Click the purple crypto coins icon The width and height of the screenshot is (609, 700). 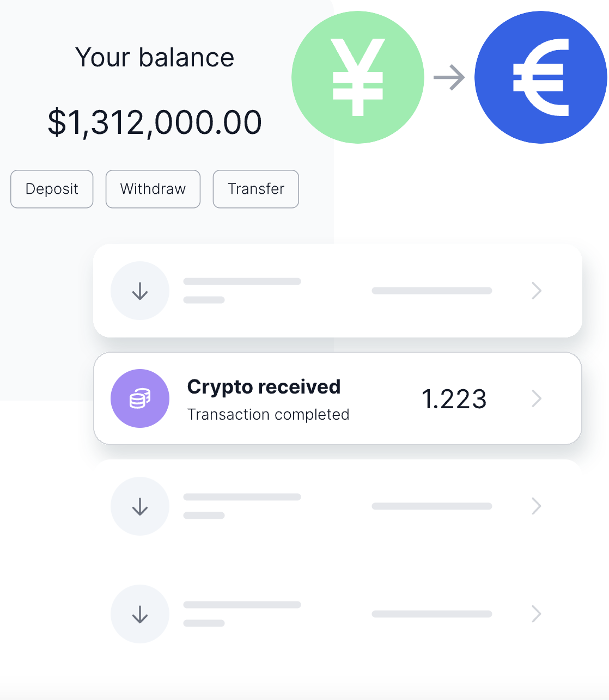point(140,398)
